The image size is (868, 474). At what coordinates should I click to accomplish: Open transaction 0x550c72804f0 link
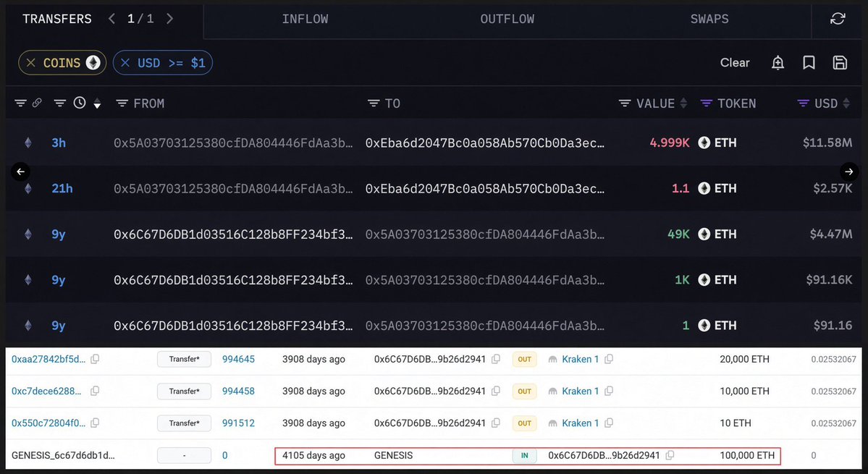pyautogui.click(x=49, y=423)
